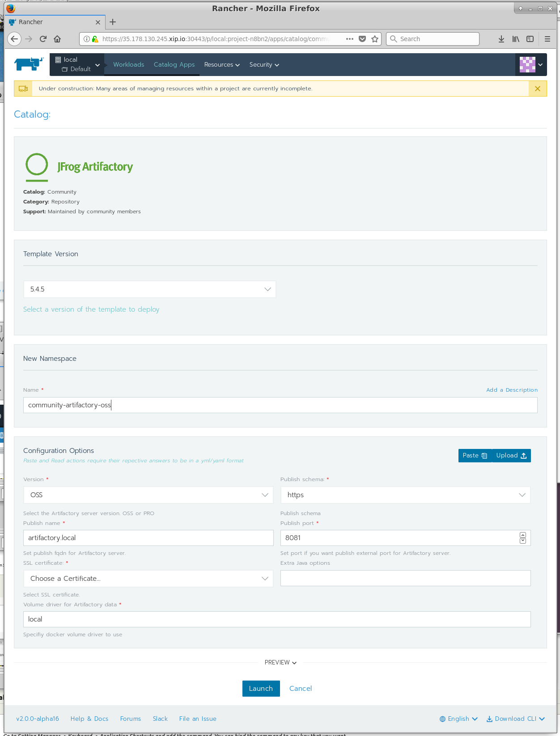Click the site information icon
Image resolution: width=560 pixels, height=736 pixels.
tap(87, 39)
